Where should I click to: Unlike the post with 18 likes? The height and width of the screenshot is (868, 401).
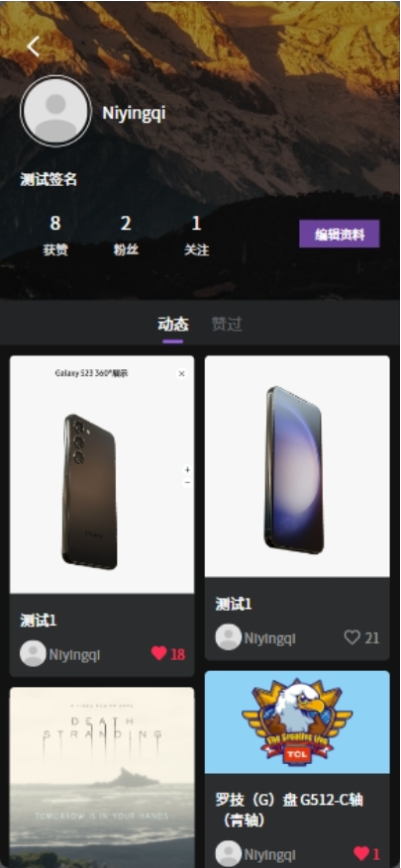tap(159, 653)
